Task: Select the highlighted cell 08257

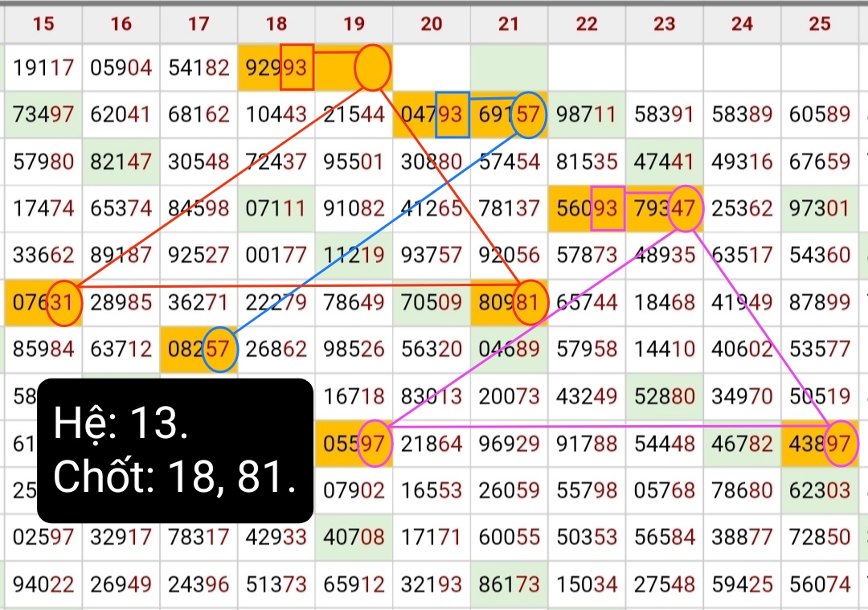Action: [x=199, y=350]
